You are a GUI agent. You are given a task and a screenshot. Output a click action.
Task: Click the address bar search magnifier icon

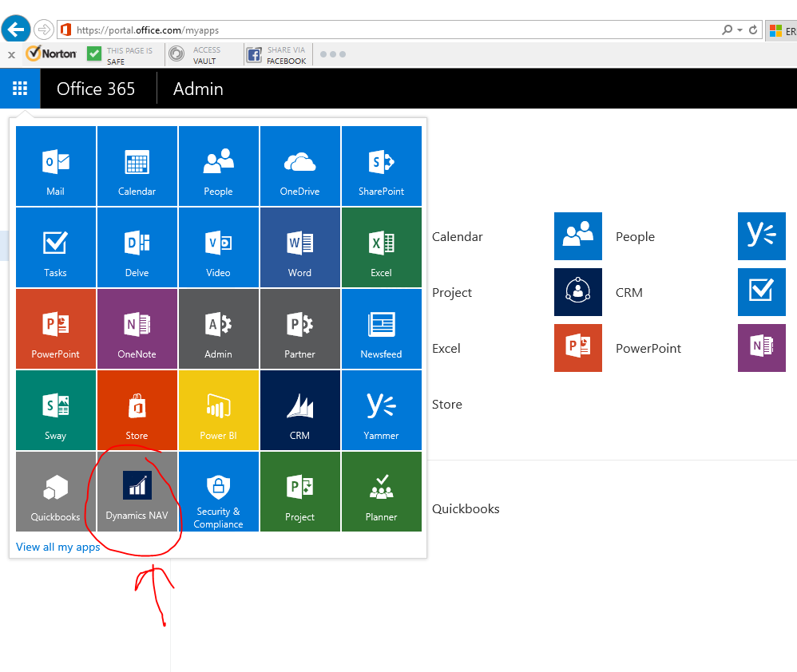point(727,30)
